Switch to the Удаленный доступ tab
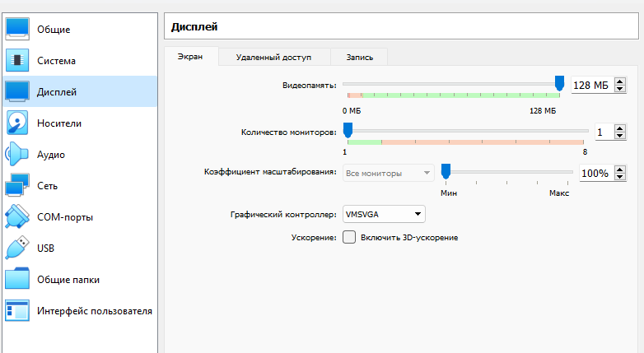 coord(274,58)
